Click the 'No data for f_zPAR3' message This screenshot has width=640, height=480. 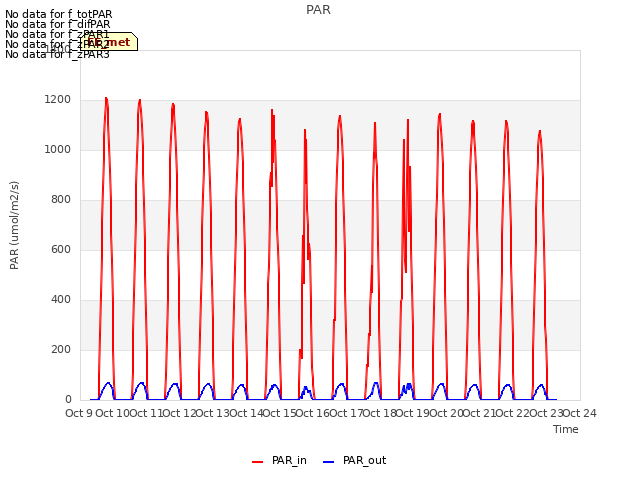tap(57, 54)
